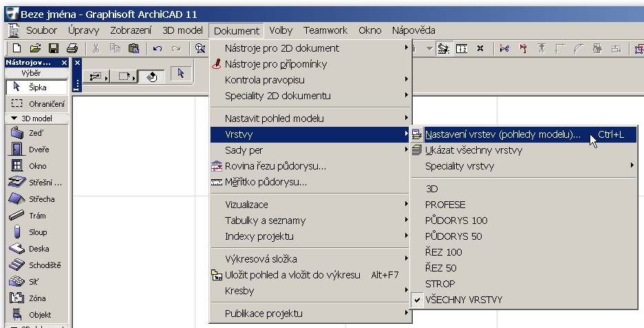Click the ruler measure icon in toolbar

pyautogui.click(x=462, y=48)
